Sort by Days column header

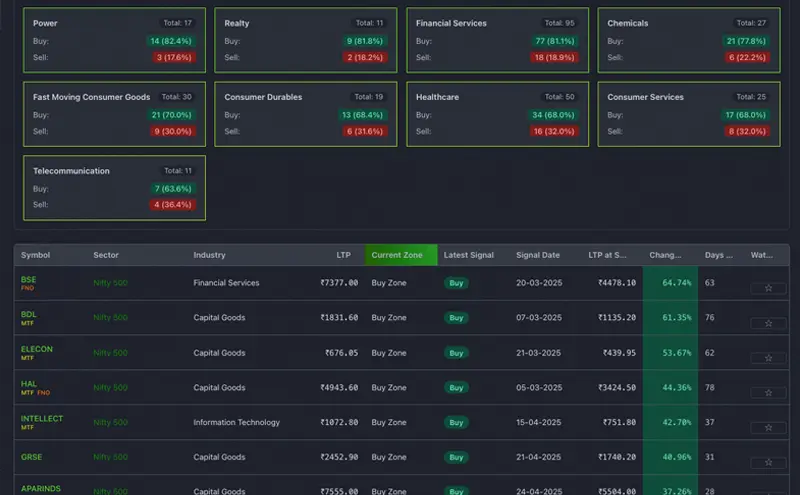click(718, 255)
